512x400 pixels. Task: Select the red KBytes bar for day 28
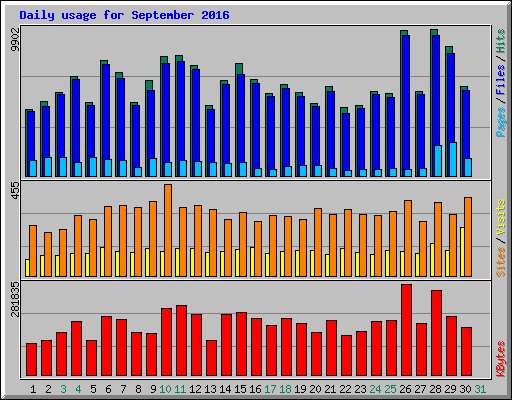(436, 333)
